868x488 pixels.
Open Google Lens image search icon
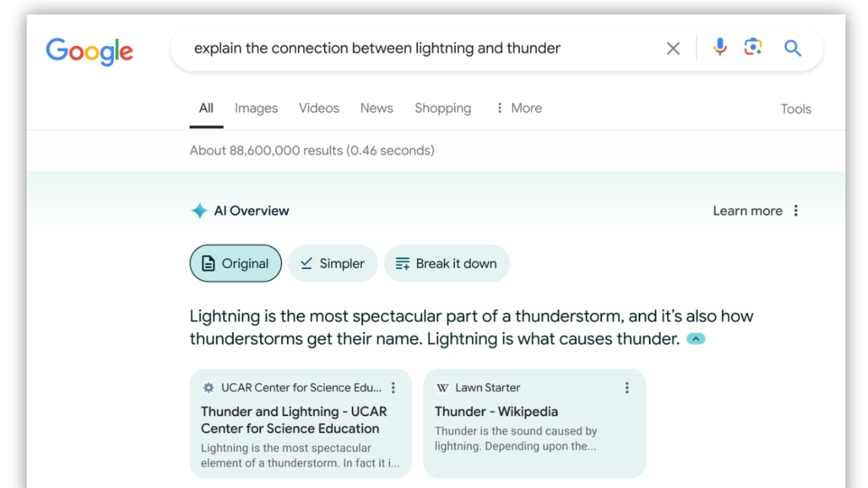pyautogui.click(x=753, y=47)
